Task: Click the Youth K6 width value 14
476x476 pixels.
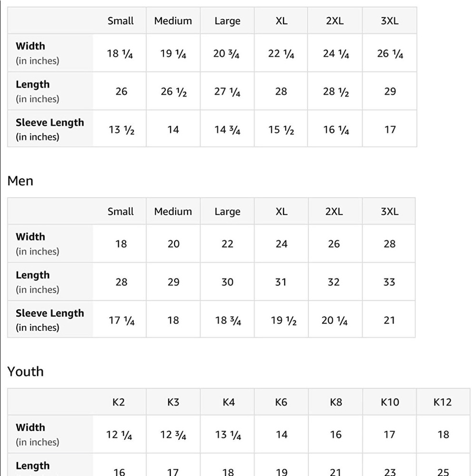Action: coord(281,435)
